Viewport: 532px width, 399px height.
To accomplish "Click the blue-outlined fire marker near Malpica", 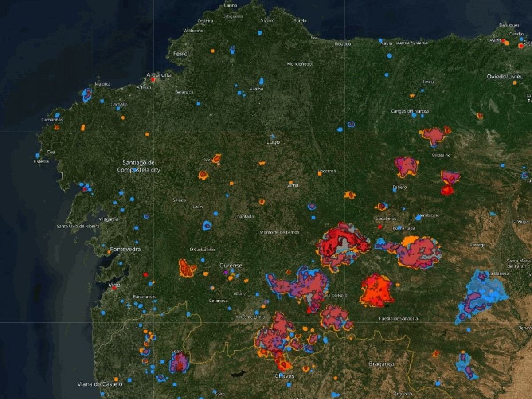I will tap(87, 94).
